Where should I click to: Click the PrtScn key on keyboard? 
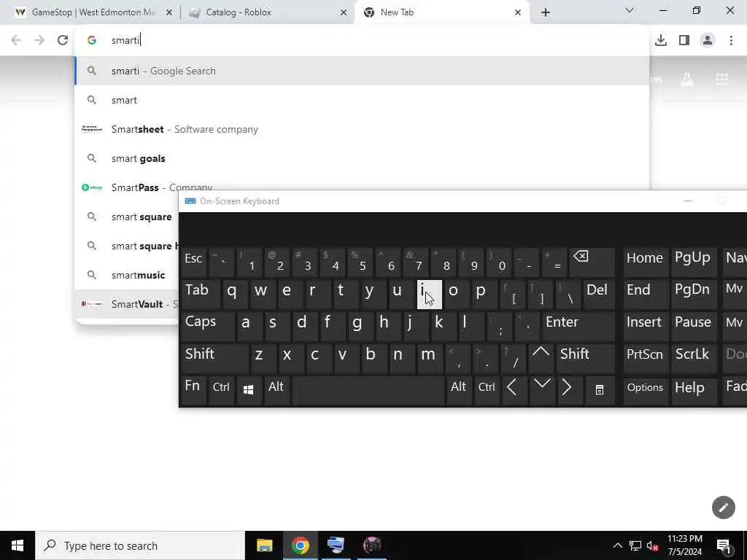(x=646, y=359)
